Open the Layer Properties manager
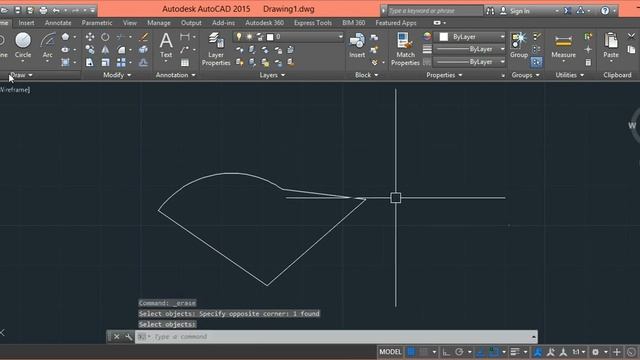The image size is (640, 360). tap(216, 49)
